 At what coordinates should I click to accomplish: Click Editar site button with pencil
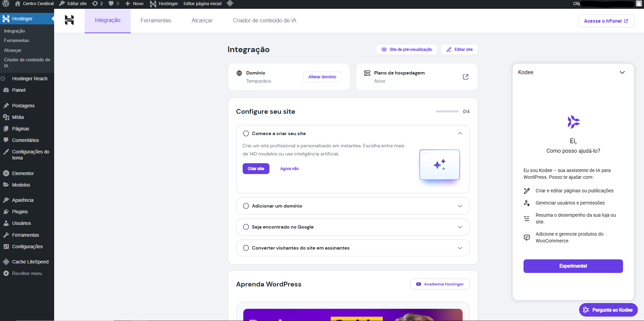click(x=460, y=49)
